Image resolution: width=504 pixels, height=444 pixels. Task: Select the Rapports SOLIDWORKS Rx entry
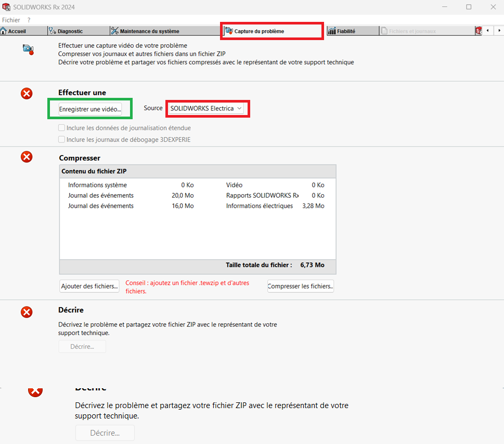tap(262, 195)
